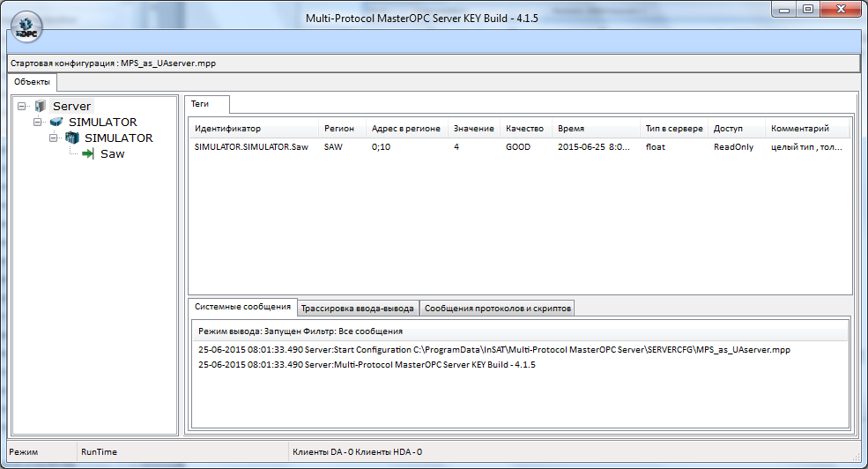Click the Режим вывода filter header line

point(520,331)
